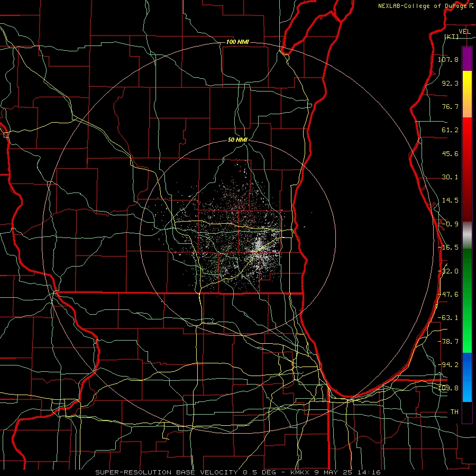Select the 76.7 value on velocity scale
Screen dimensions: 476x476
[x=450, y=106]
